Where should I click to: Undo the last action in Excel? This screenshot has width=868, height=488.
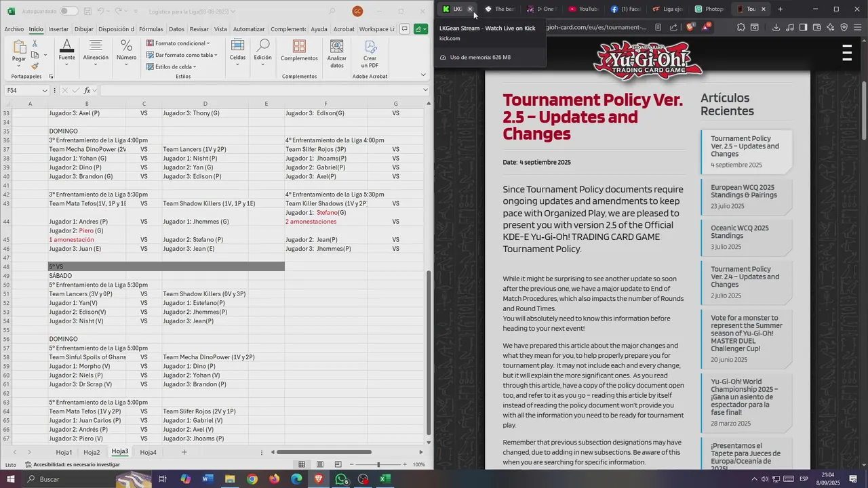[100, 11]
